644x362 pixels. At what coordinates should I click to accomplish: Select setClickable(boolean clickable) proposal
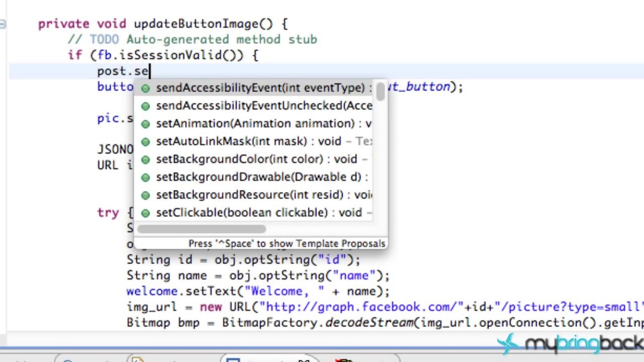(x=254, y=213)
